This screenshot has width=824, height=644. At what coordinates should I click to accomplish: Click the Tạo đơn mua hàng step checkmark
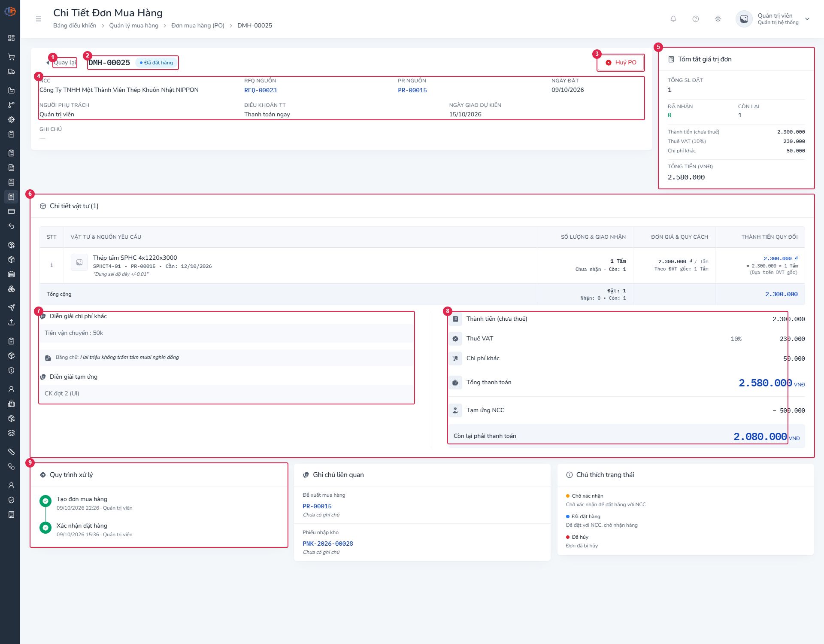click(x=45, y=501)
